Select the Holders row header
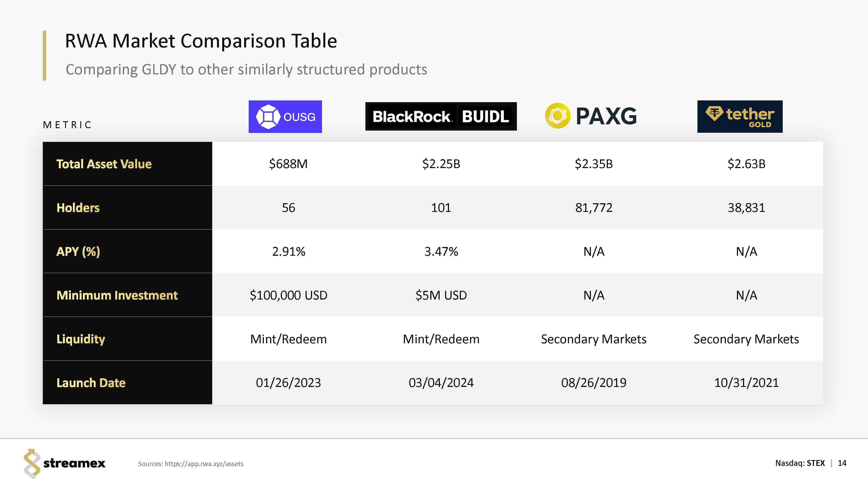868x488 pixels. [78, 208]
